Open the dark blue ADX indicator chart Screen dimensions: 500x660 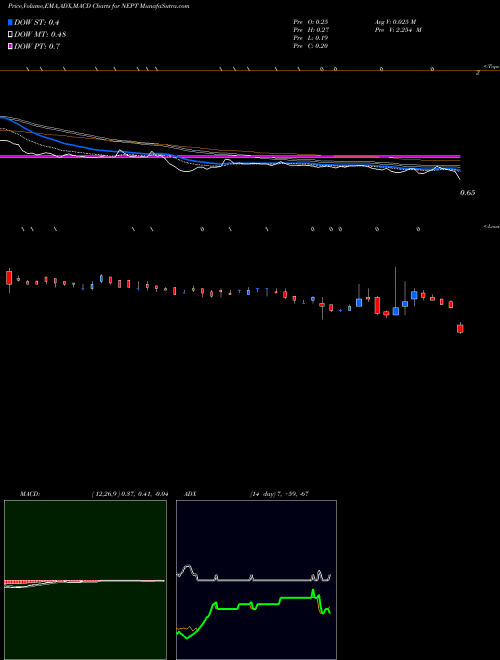pyautogui.click(x=256, y=580)
